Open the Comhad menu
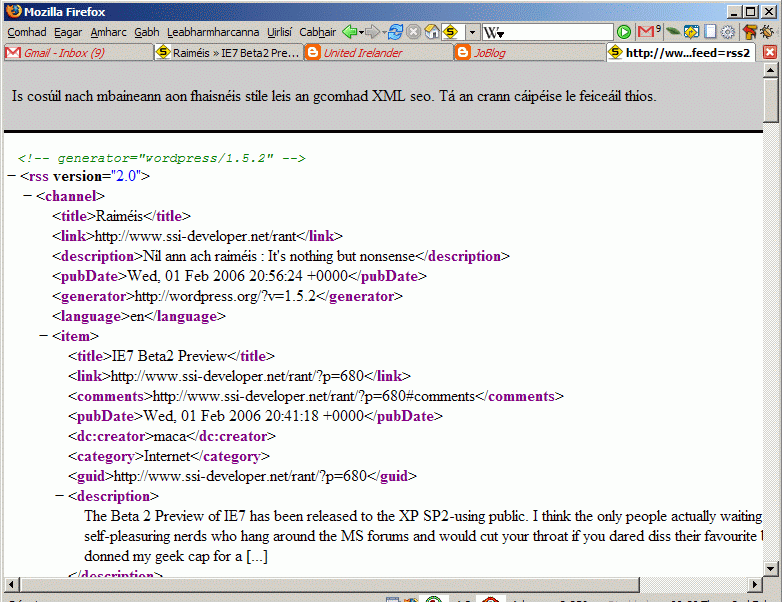This screenshot has width=782, height=602. (27, 32)
